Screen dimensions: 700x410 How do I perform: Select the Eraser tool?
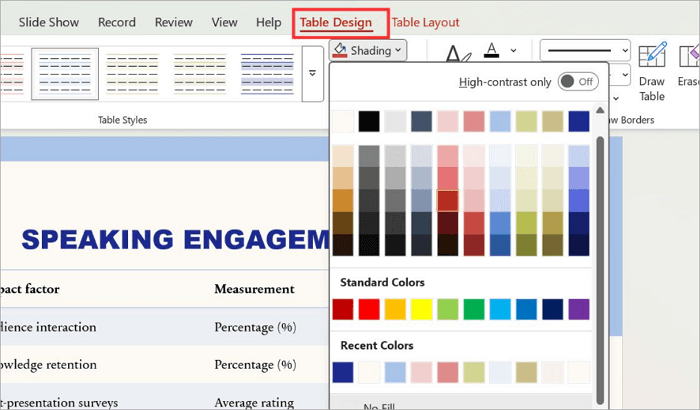688,65
